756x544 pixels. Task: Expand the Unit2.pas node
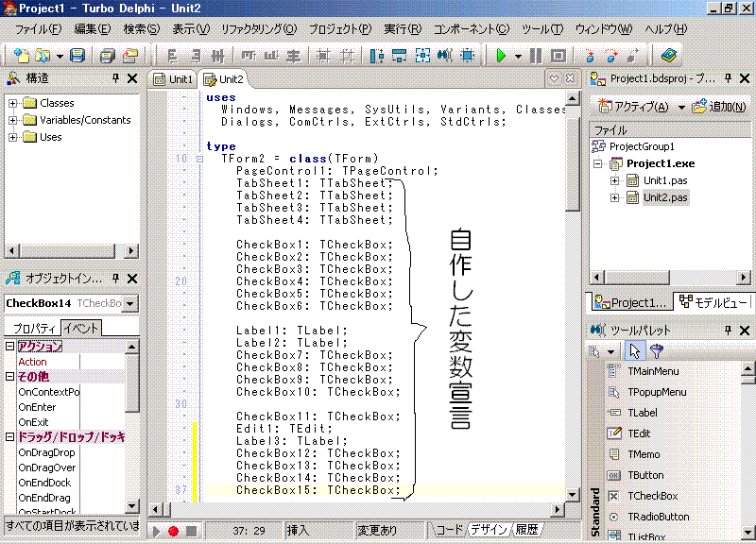tap(614, 197)
